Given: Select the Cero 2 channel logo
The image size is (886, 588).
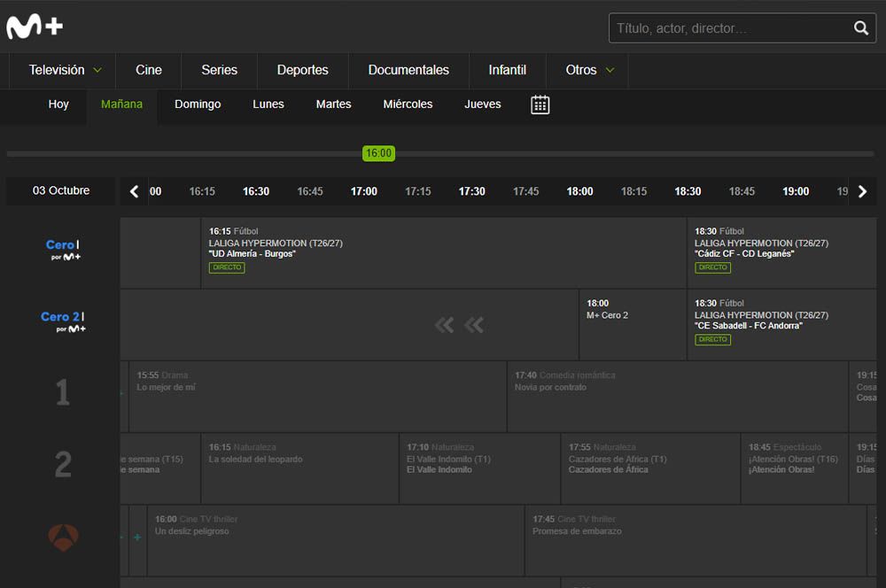Looking at the screenshot, I should [63, 321].
